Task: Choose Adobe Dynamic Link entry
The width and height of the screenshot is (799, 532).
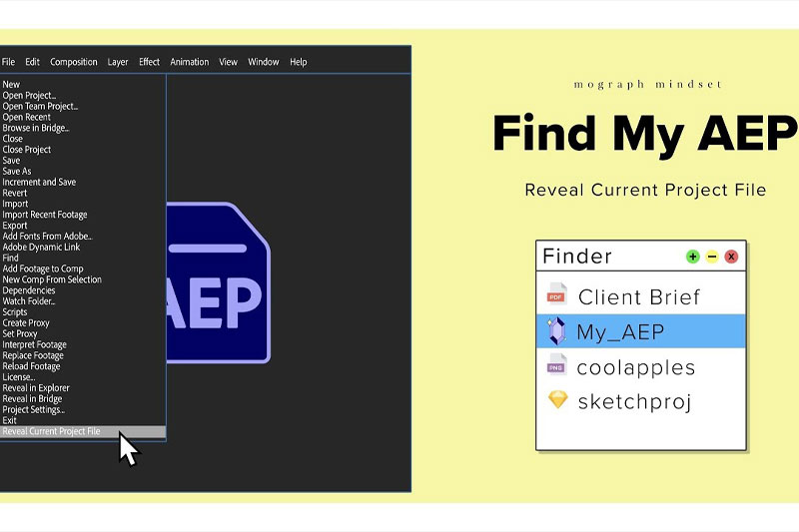Action: [x=41, y=247]
